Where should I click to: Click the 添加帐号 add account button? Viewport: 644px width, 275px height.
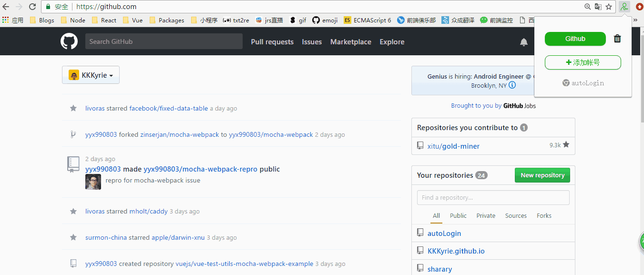click(x=583, y=62)
